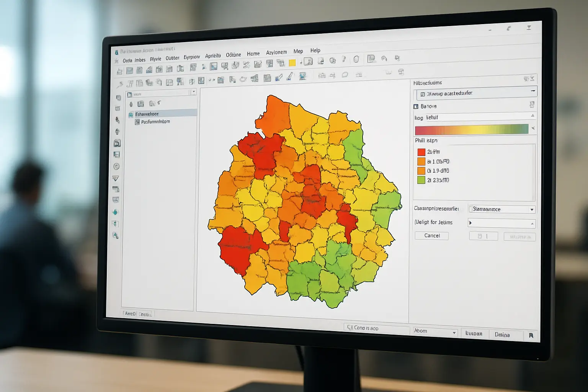Expand the Iehuf field arrow
Viewport: 588px width, 392px height.
532,116
